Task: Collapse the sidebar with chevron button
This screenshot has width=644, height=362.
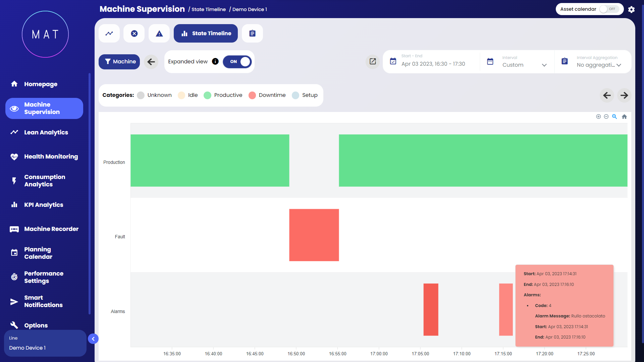Action: [93, 339]
